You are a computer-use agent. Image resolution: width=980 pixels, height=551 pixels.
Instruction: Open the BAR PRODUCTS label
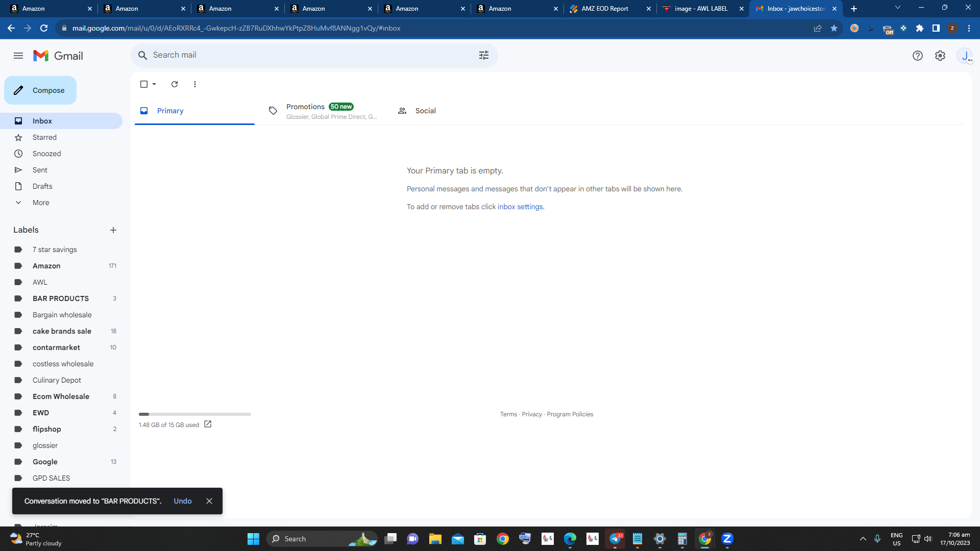point(61,298)
